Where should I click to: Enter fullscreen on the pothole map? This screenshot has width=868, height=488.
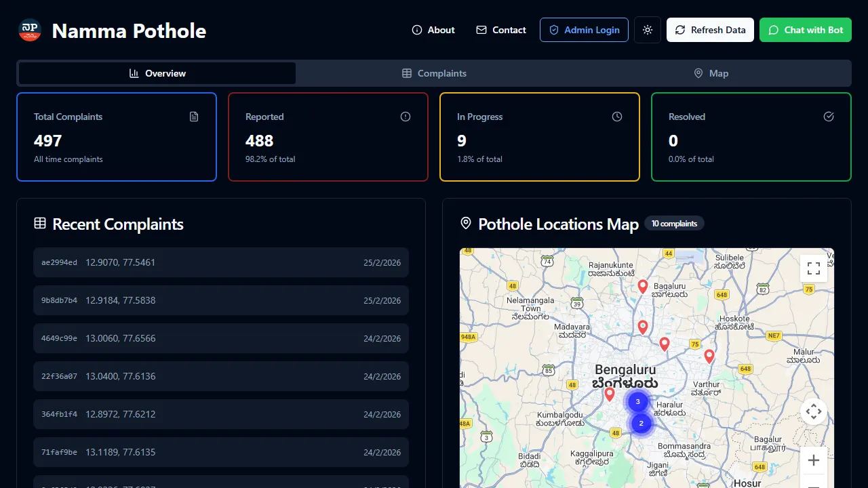[814, 268]
